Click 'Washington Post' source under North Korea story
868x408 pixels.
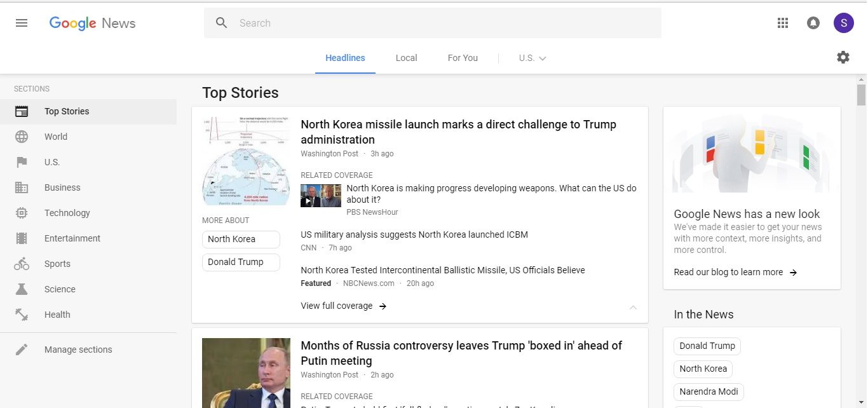(329, 154)
